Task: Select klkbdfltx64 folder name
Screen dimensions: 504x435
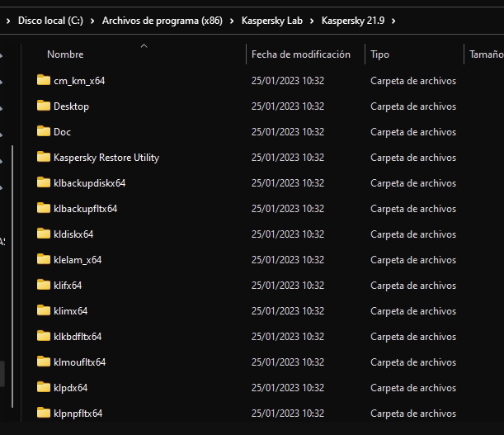Action: 78,337
